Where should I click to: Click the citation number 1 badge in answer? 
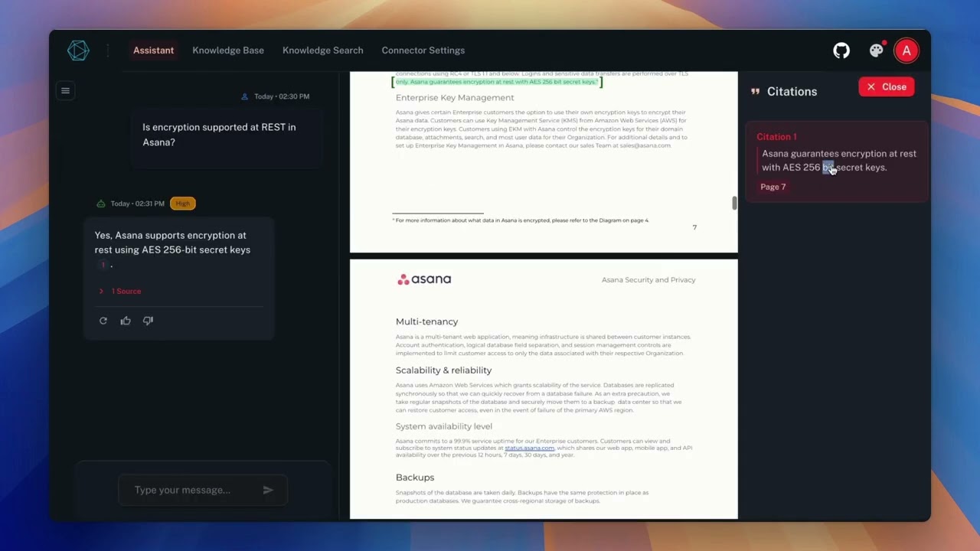[103, 265]
